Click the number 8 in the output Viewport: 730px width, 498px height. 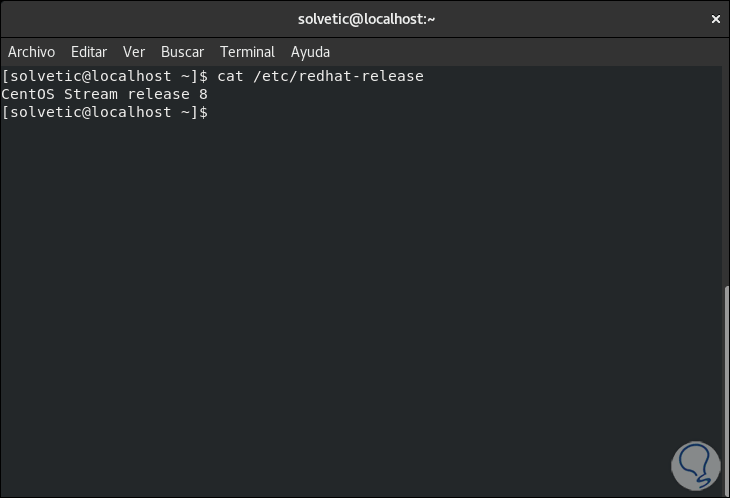click(x=203, y=94)
